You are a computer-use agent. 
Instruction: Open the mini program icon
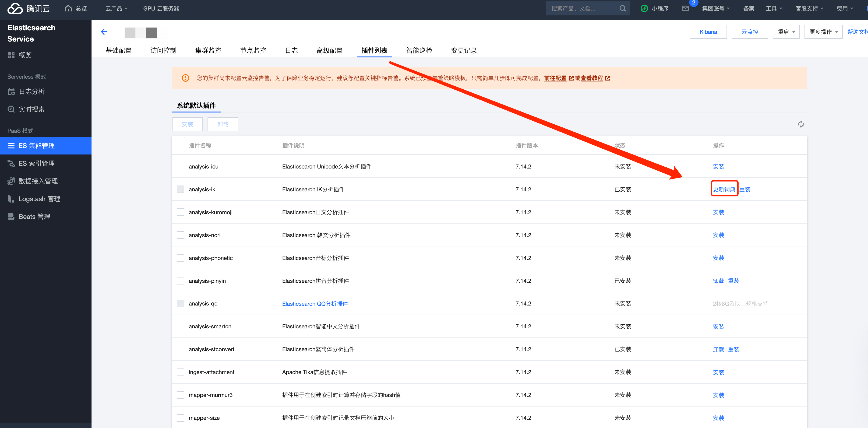click(644, 8)
